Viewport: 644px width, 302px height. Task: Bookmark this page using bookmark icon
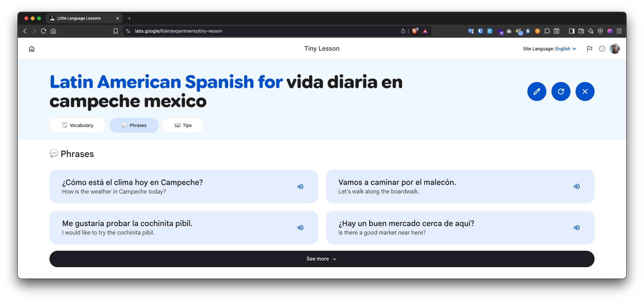[116, 31]
